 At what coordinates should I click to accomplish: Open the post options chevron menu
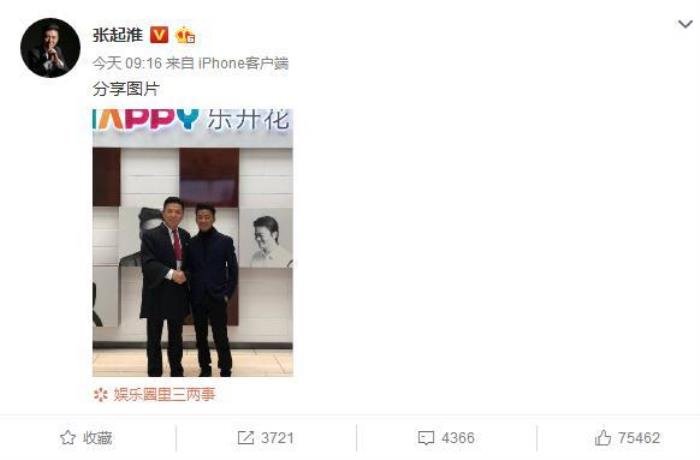[x=685, y=24]
